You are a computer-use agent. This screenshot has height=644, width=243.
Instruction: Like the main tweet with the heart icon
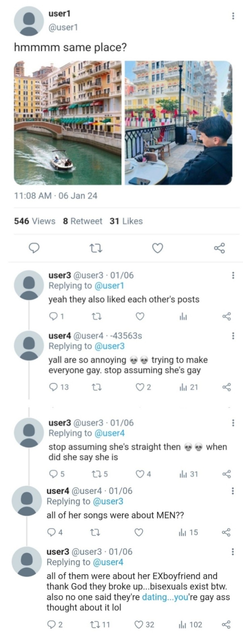pyautogui.click(x=158, y=248)
